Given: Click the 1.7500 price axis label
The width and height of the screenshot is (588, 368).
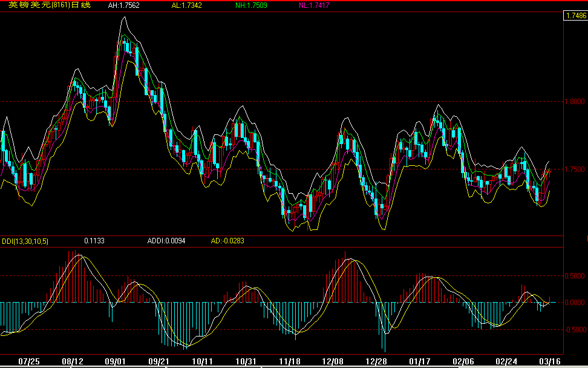Looking at the screenshot, I should coord(575,169).
